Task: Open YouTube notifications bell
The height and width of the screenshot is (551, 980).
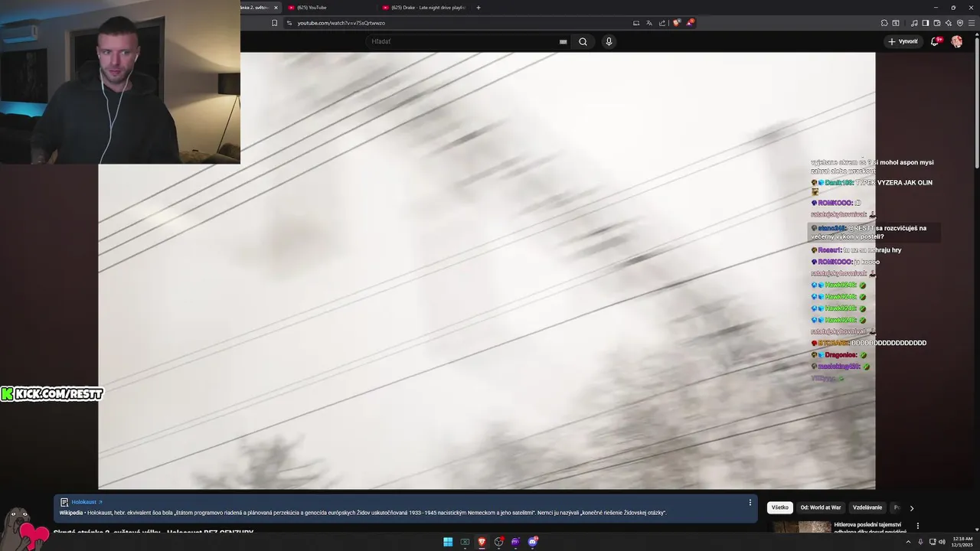Action: click(x=935, y=41)
